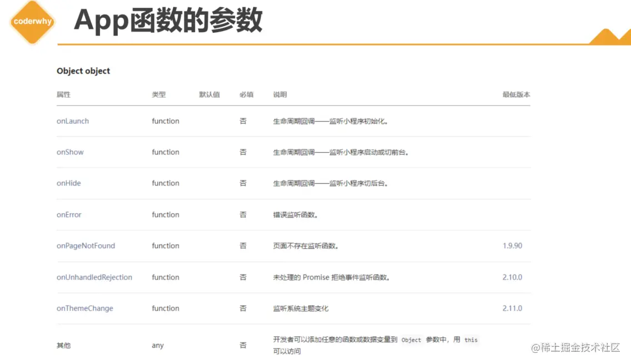
Task: Click the 'any' type cell
Action: click(x=158, y=346)
